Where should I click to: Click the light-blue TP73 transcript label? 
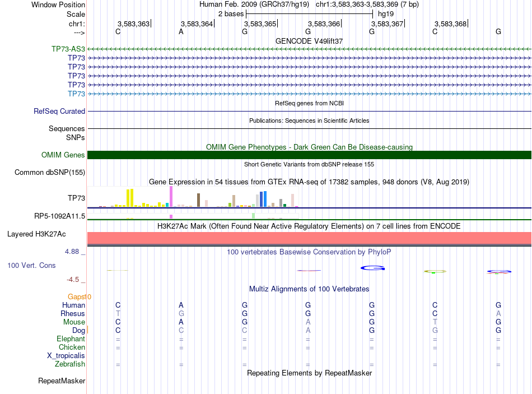coord(76,94)
